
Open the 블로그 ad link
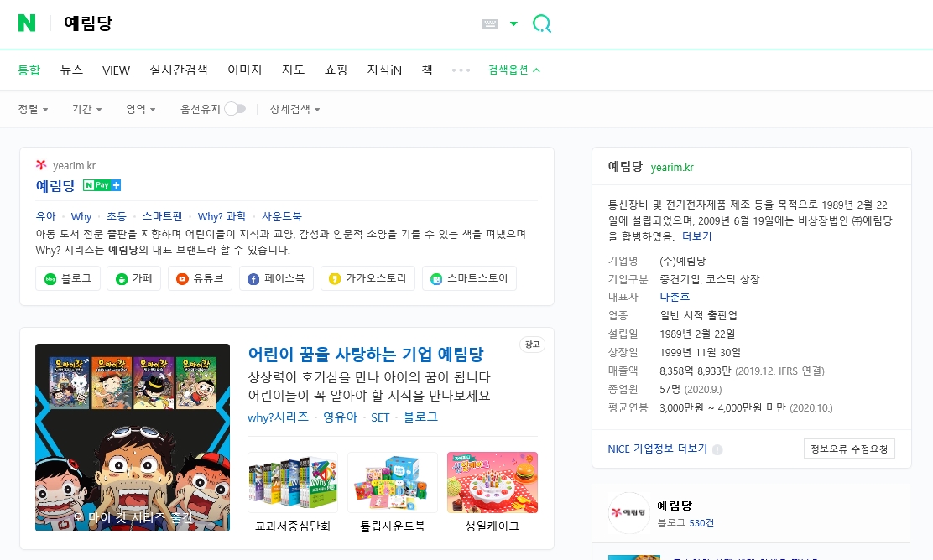[420, 417]
